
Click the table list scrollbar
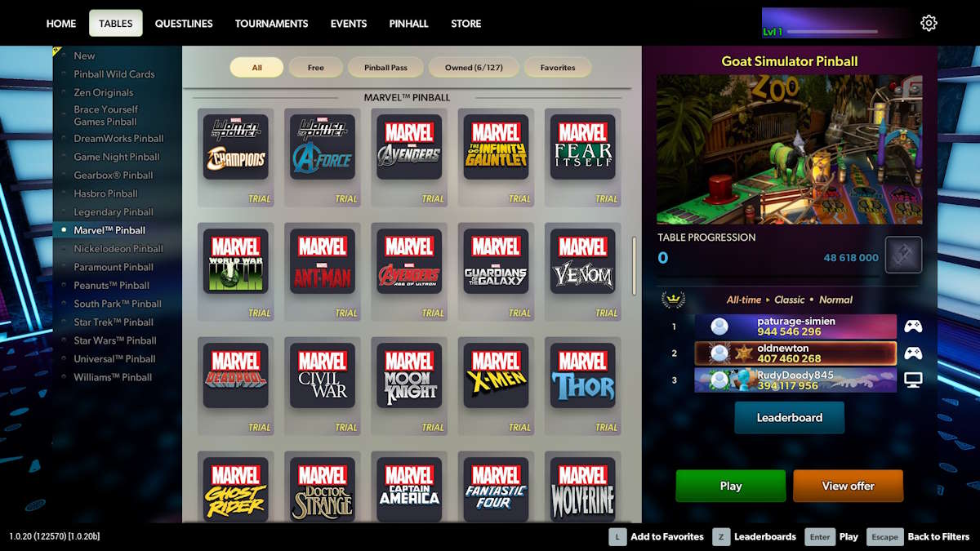634,267
